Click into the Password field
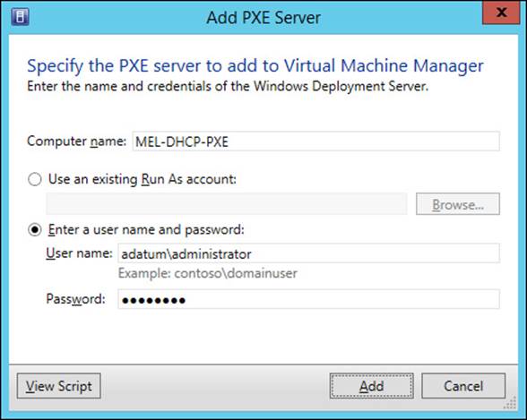Image resolution: width=527 pixels, height=420 pixels. pos(308,299)
